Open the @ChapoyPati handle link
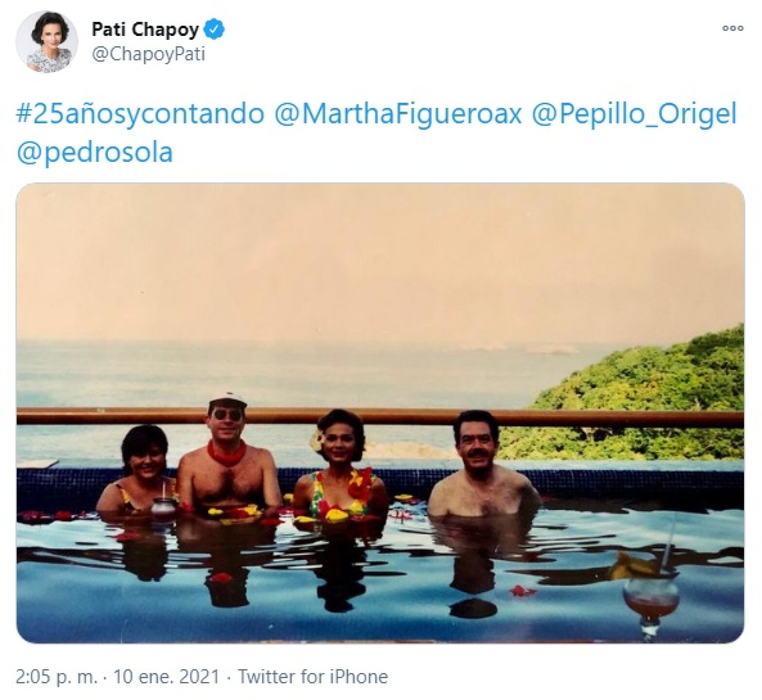The height and width of the screenshot is (700, 762). (x=148, y=54)
